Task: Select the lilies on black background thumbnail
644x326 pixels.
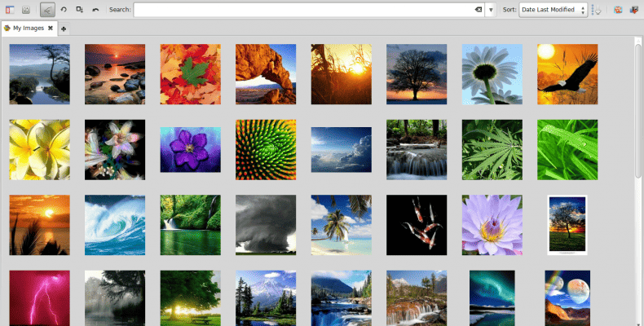Action: 115,150
